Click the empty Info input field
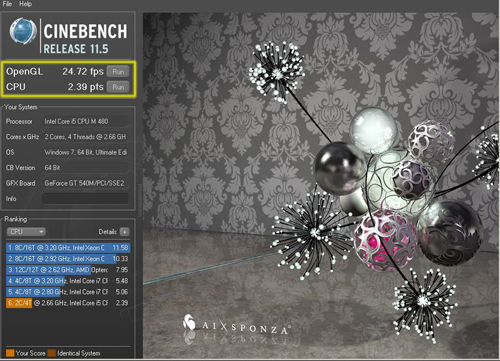Image resolution: width=500 pixels, height=361 pixels. (85, 198)
